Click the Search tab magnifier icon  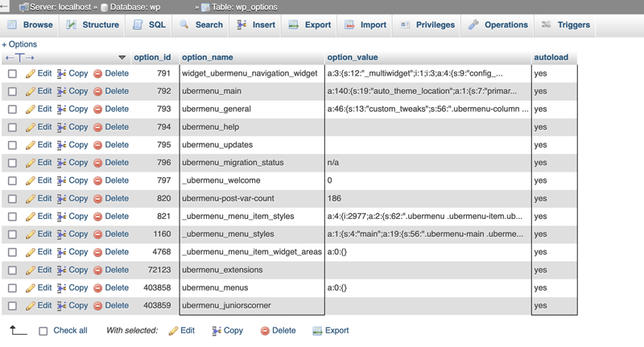[x=184, y=25]
